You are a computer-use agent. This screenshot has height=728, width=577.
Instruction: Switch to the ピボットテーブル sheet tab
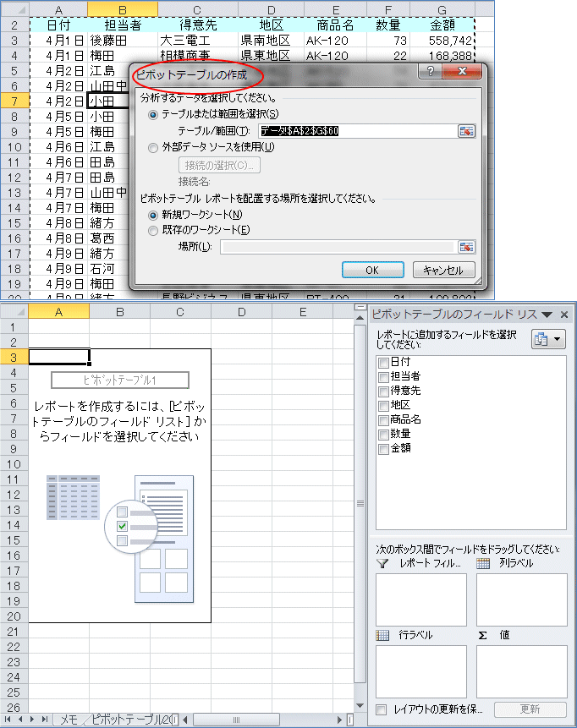[132, 720]
